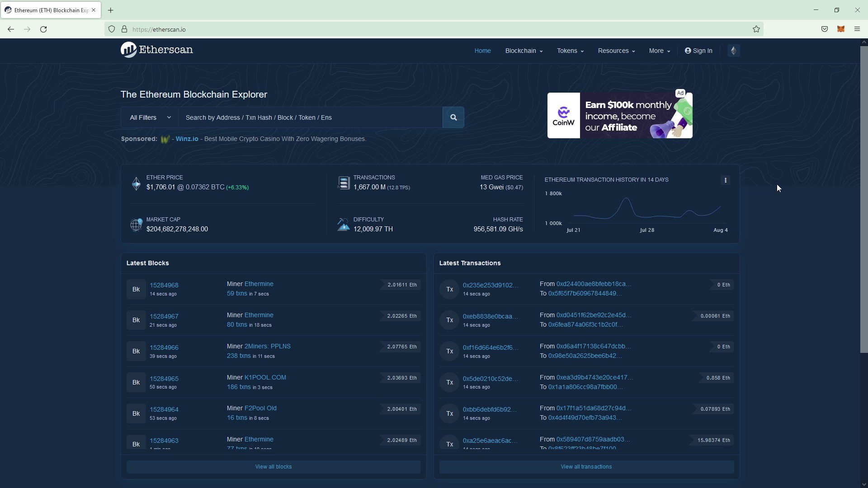Open block 15284968 details
This screenshot has height=488, width=868.
pos(164,285)
